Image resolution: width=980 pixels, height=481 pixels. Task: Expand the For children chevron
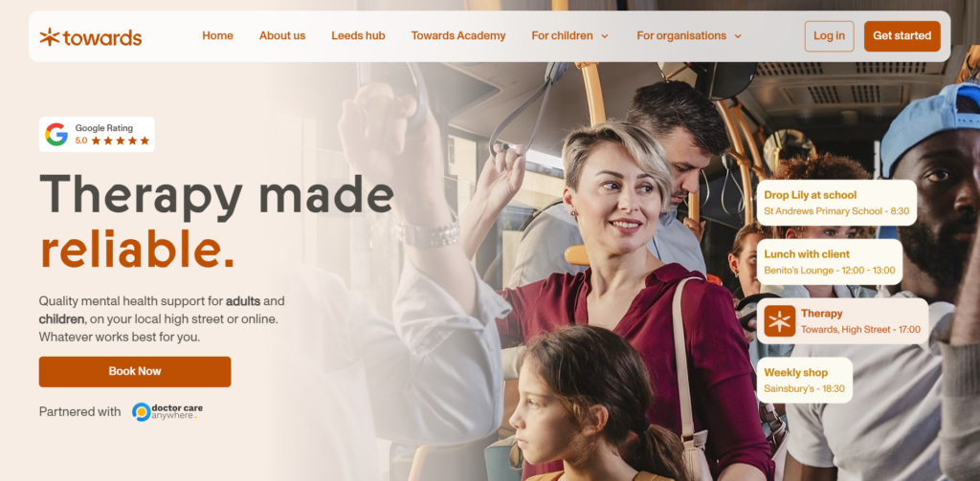605,36
